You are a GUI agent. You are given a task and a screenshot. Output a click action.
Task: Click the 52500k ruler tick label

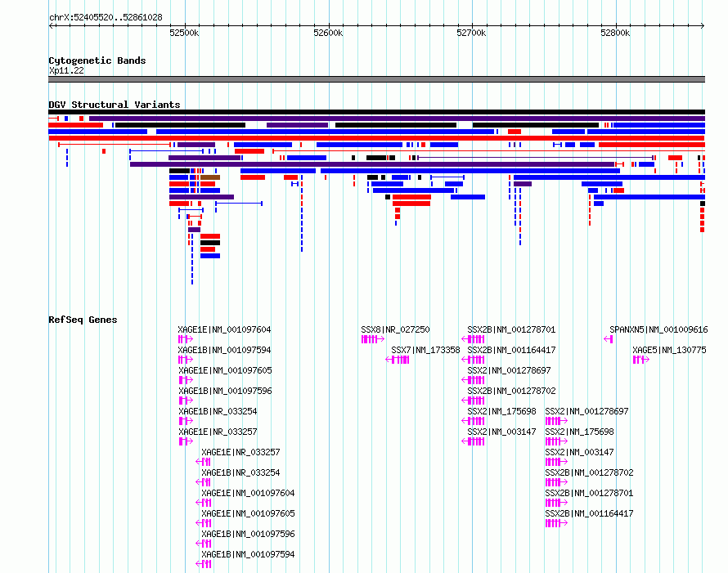point(184,33)
